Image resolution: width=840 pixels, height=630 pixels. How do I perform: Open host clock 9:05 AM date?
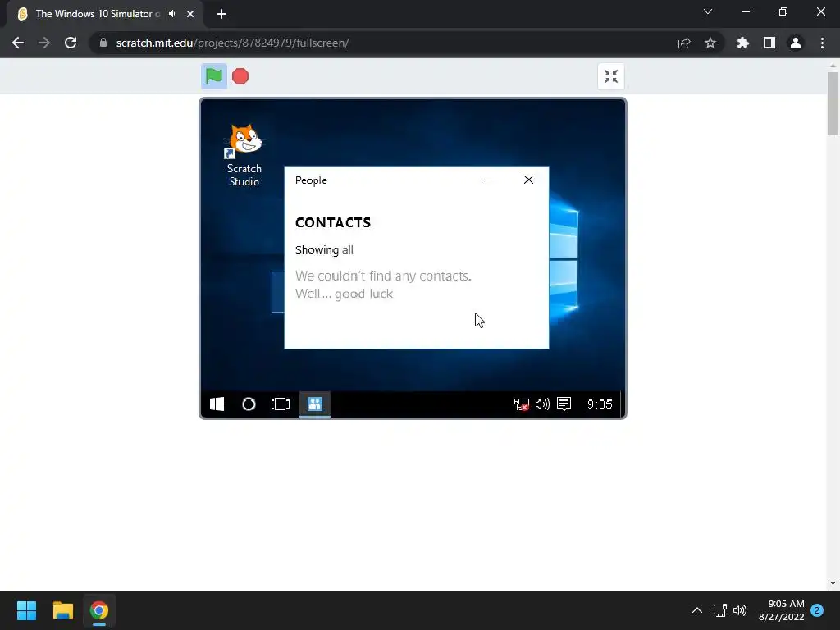(782, 610)
